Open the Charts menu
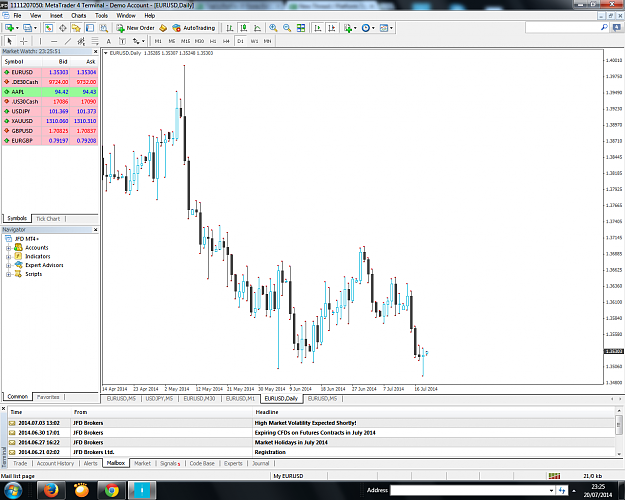The height and width of the screenshot is (500, 625). (79, 16)
